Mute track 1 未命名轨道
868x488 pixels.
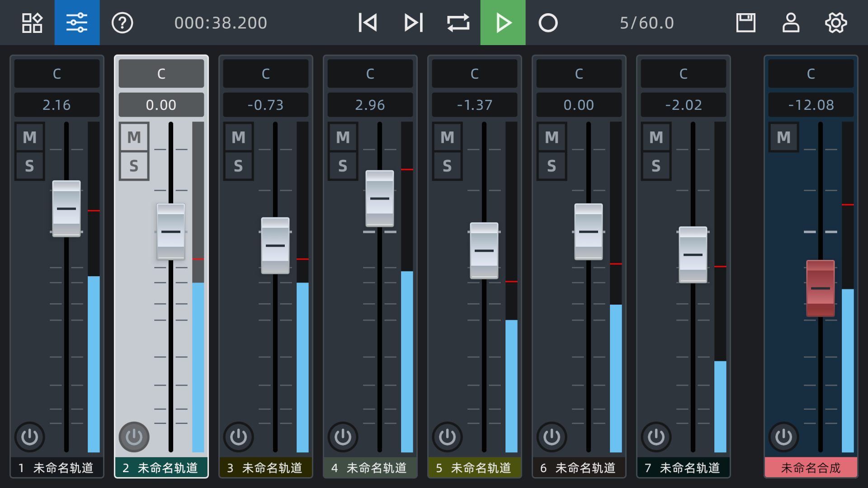click(29, 137)
